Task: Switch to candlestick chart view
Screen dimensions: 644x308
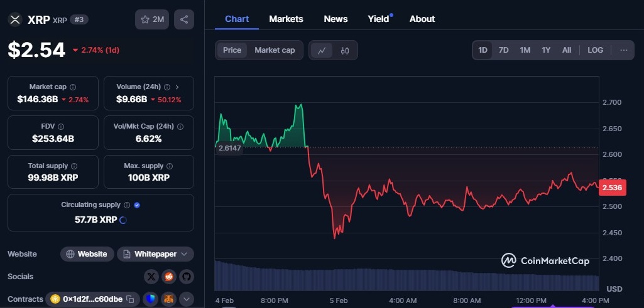Action: coord(344,50)
